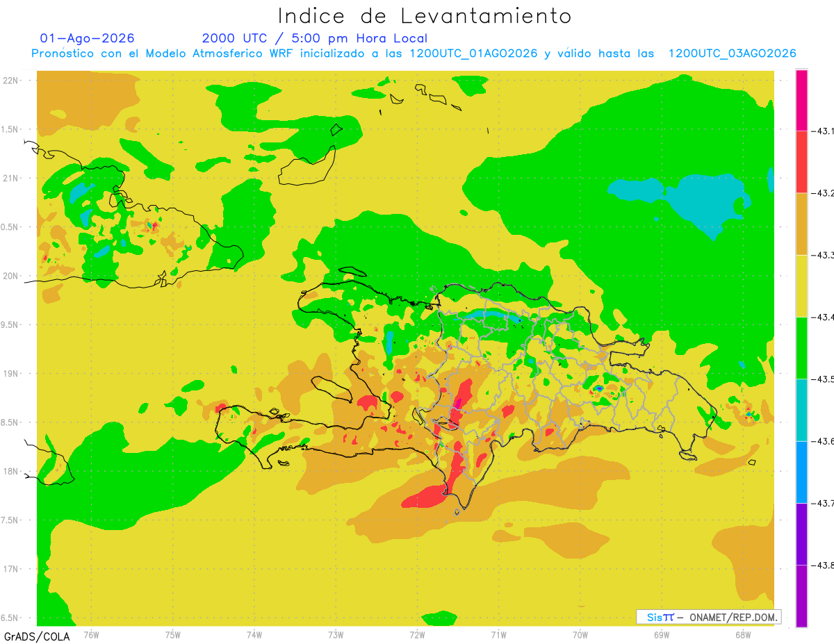Click the '70W' longitude label

[580, 635]
